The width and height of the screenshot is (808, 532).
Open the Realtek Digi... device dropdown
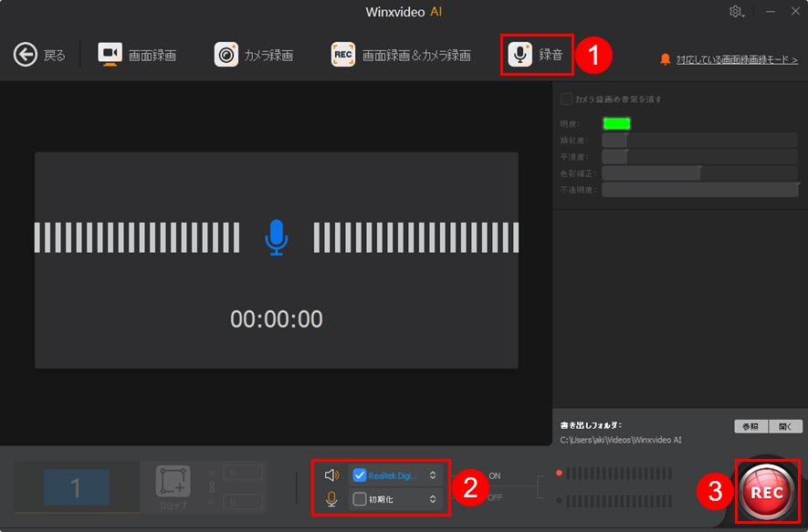point(433,475)
